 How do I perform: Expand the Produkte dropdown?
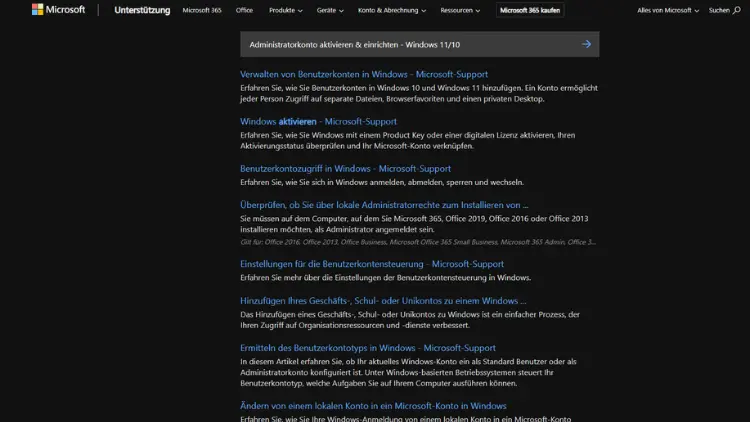click(286, 10)
